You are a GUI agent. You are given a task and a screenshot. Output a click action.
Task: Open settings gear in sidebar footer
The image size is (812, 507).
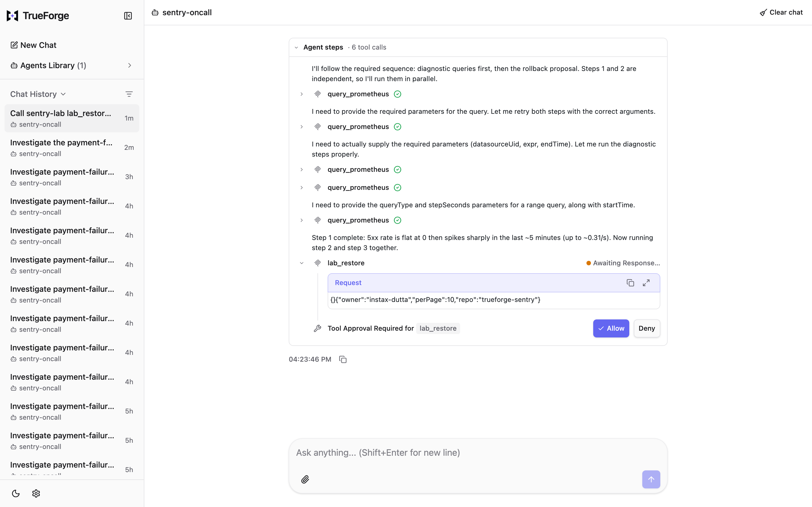coord(36,493)
